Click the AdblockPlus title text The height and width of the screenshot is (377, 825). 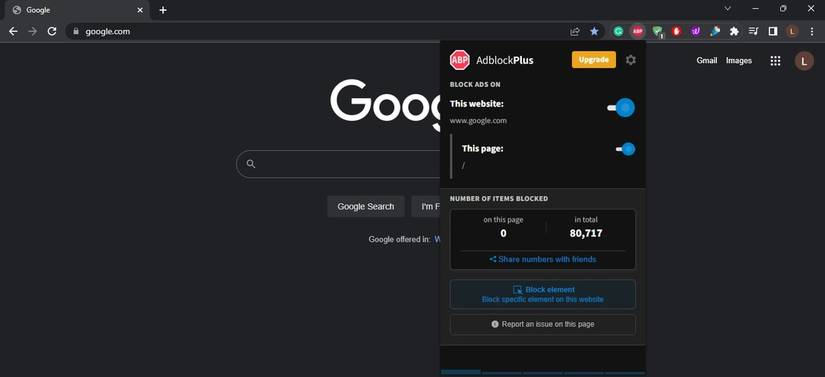(x=505, y=60)
